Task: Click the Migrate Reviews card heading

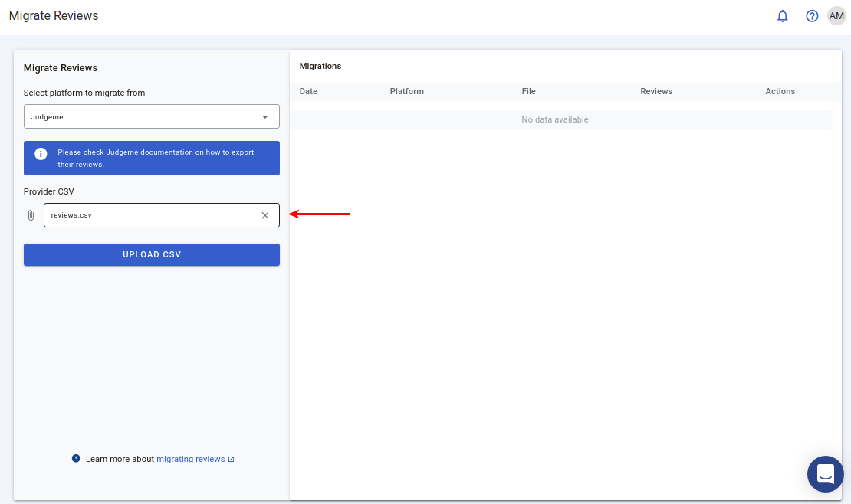Action: 61,68
